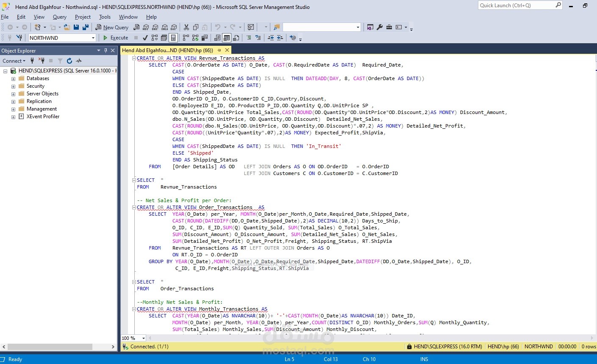This screenshot has width=597, height=364.
Task: Click the Execute query button
Action: click(116, 38)
